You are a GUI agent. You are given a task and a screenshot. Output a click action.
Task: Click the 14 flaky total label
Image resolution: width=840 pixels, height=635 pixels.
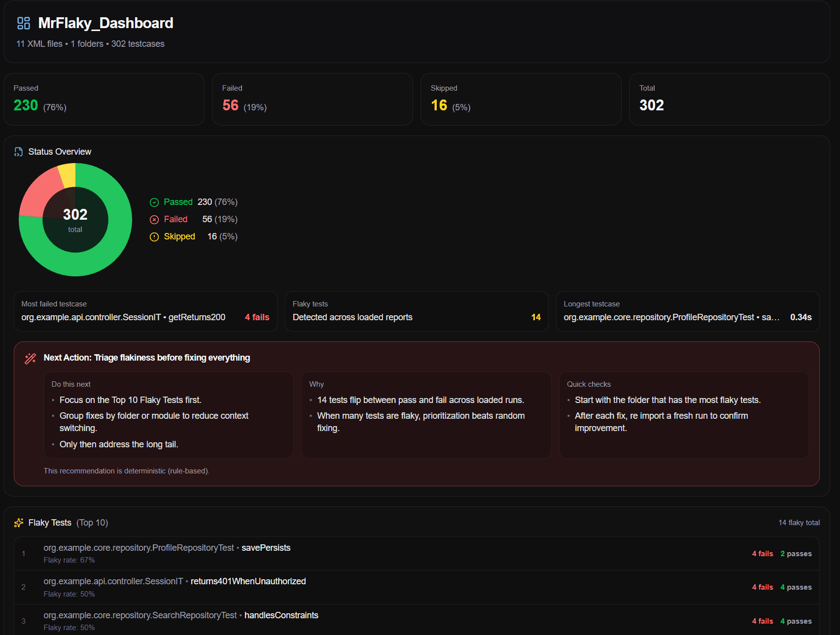[x=799, y=523]
